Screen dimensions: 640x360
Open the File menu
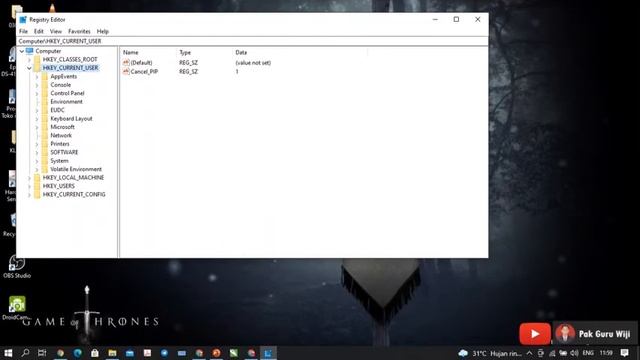23,31
